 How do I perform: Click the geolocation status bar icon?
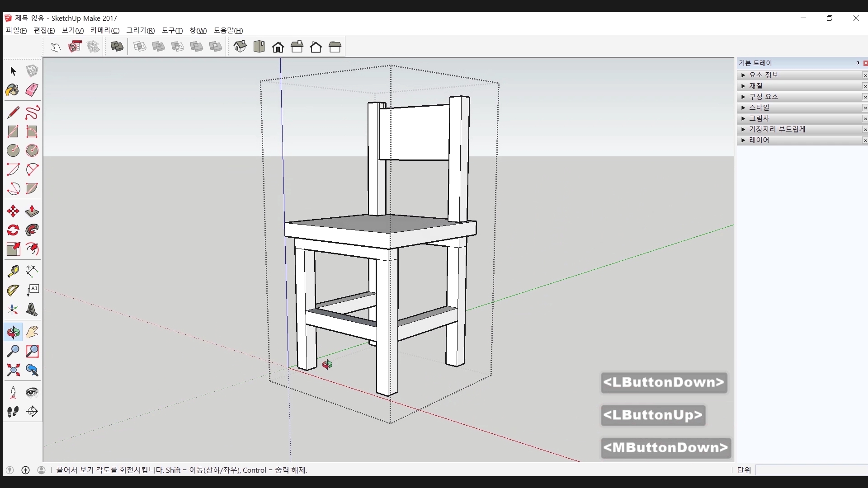9,470
